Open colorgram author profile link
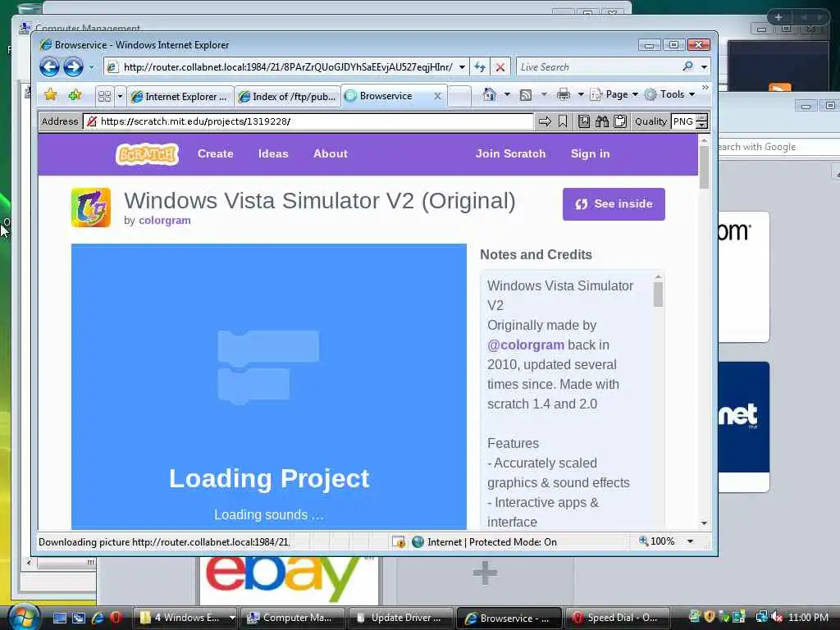 [x=164, y=220]
